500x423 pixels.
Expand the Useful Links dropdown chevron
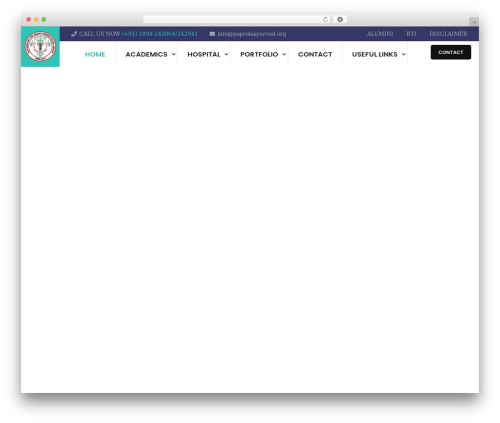pos(403,54)
